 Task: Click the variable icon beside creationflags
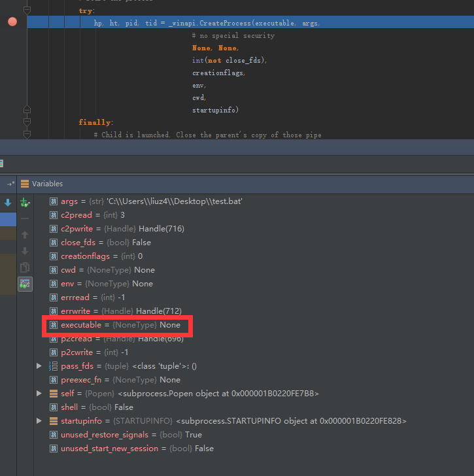(x=54, y=256)
